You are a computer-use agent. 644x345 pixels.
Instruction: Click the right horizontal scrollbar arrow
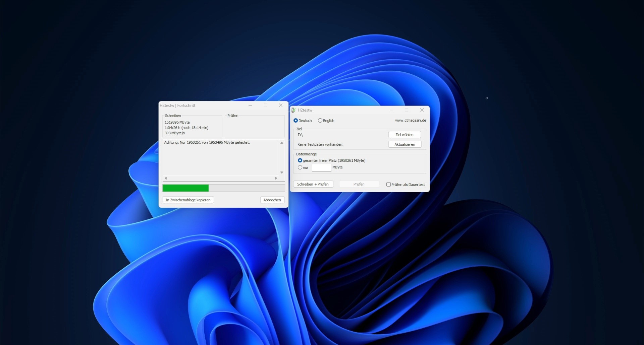click(x=276, y=178)
